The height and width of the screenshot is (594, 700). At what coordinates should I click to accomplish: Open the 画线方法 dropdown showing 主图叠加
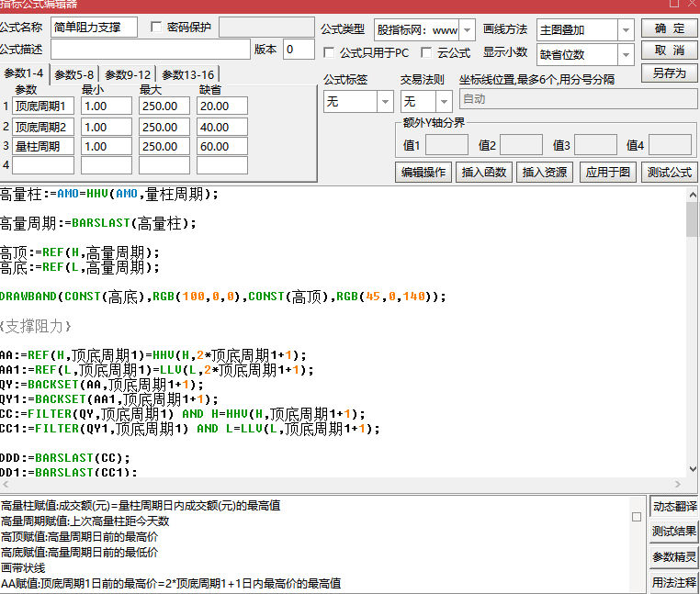pyautogui.click(x=626, y=30)
